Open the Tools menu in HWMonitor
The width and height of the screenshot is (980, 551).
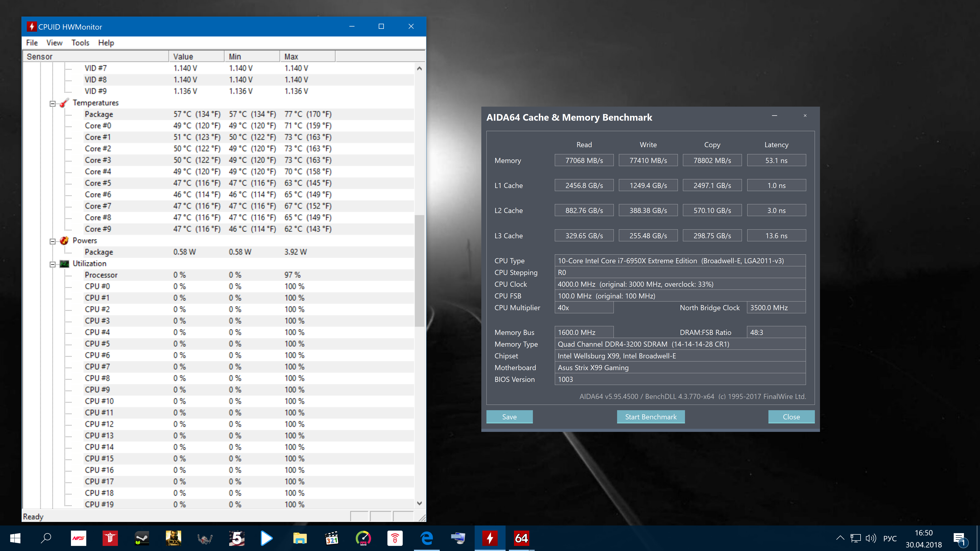(80, 43)
